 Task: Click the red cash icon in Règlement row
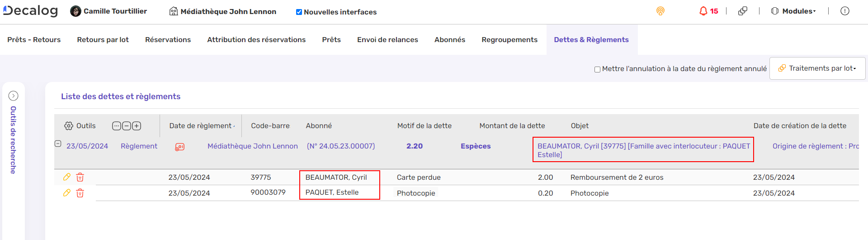click(x=179, y=147)
